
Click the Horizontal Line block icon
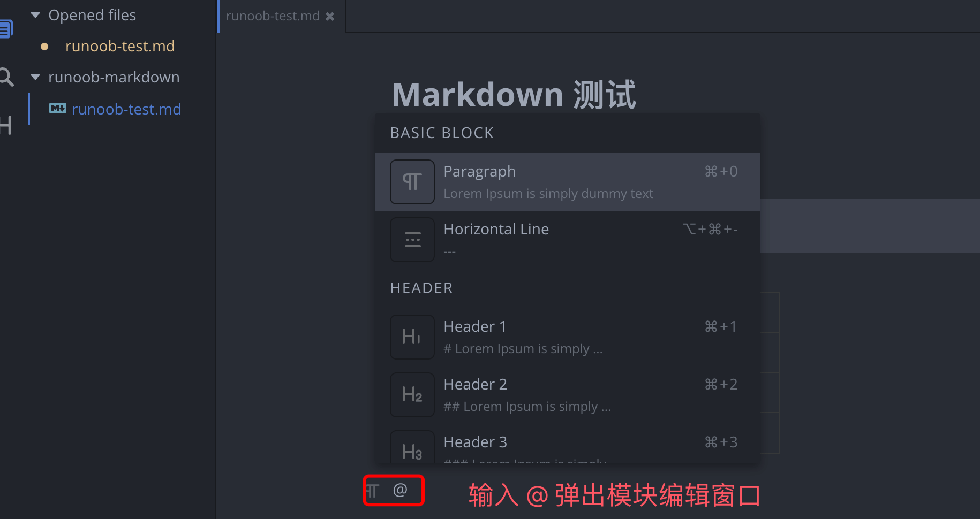click(x=412, y=240)
